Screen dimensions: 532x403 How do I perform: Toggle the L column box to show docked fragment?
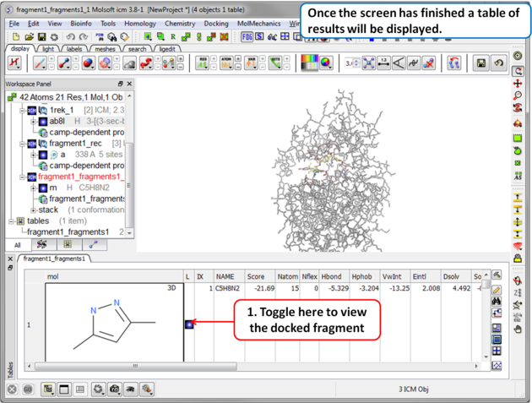click(189, 324)
